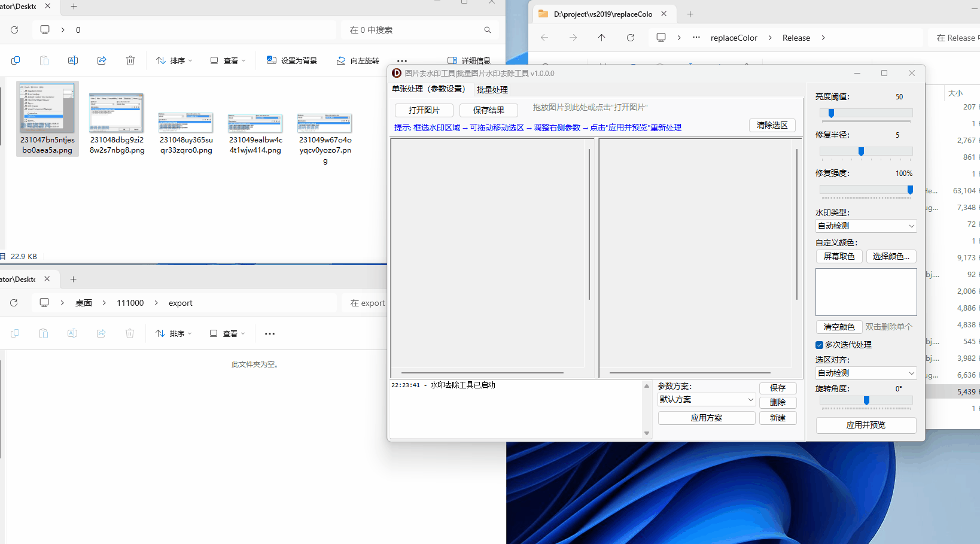Click the 向左旋转 (rotate left) icon
Image resolution: width=980 pixels, height=544 pixels.
coord(341,60)
